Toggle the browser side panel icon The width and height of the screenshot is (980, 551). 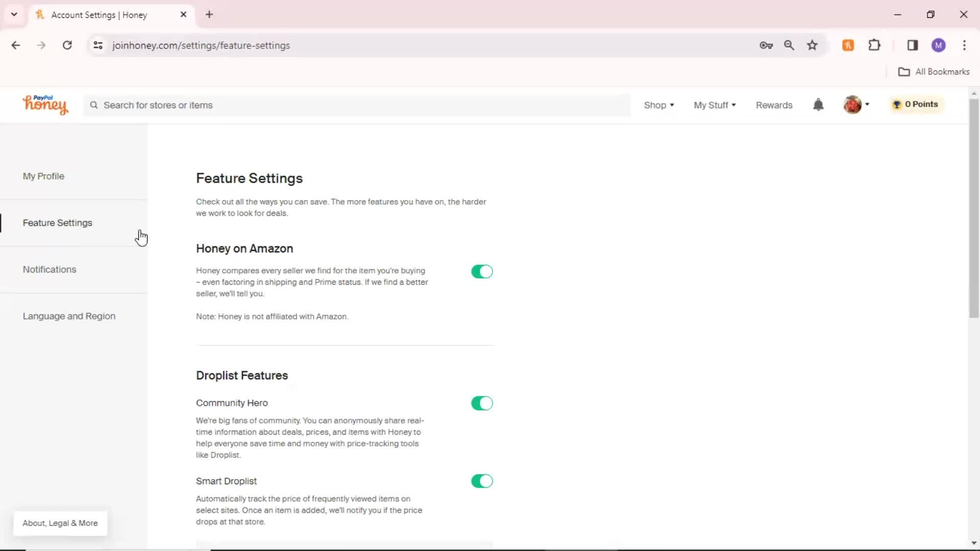pos(913,45)
